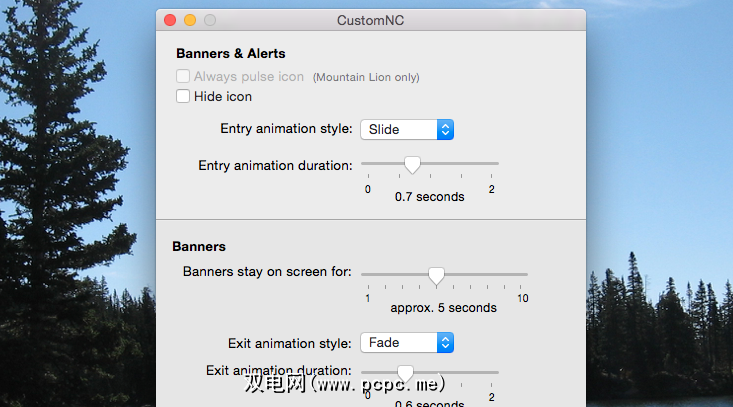Click the greyed-out zoom window button

209,20
